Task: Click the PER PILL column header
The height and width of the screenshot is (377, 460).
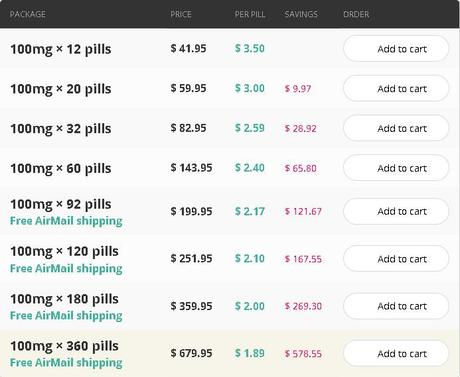Action: pos(250,14)
